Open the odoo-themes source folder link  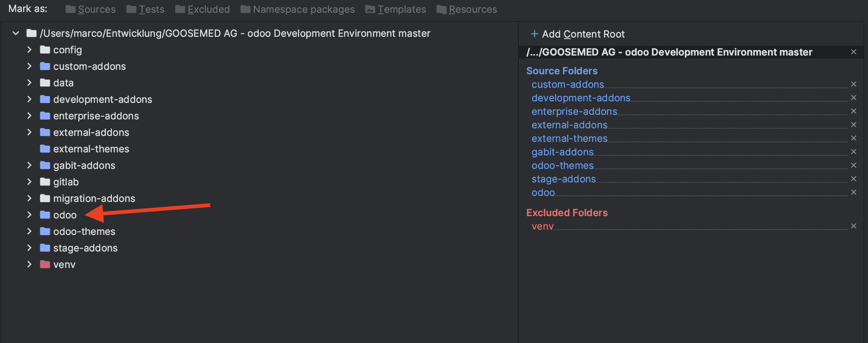pyautogui.click(x=562, y=165)
